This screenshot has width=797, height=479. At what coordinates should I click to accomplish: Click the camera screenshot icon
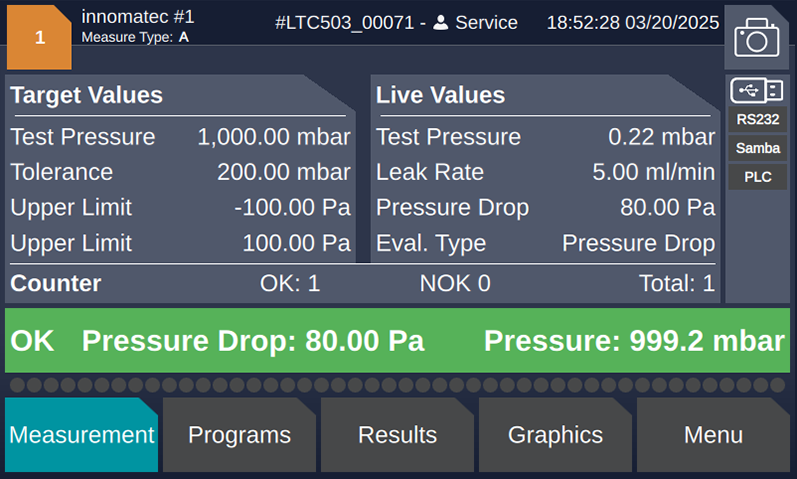[x=756, y=38]
